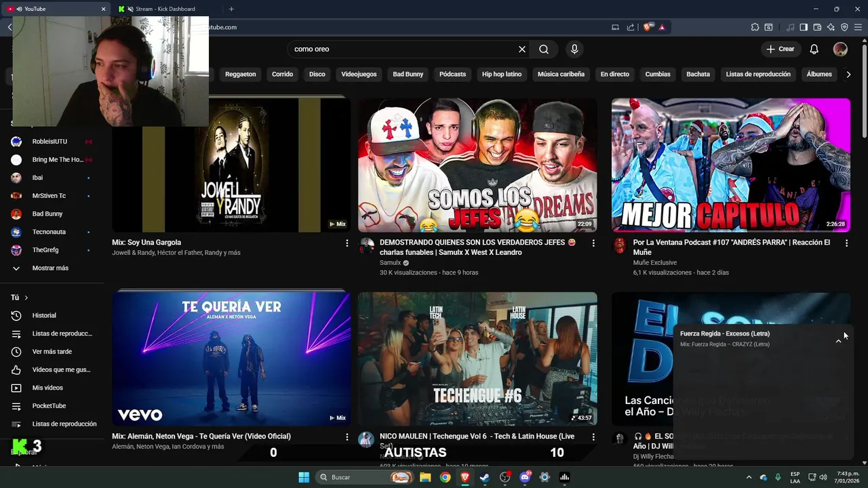Screen dimensions: 868x488
Task: Select the Cumbias filter chip
Action: click(x=658, y=75)
